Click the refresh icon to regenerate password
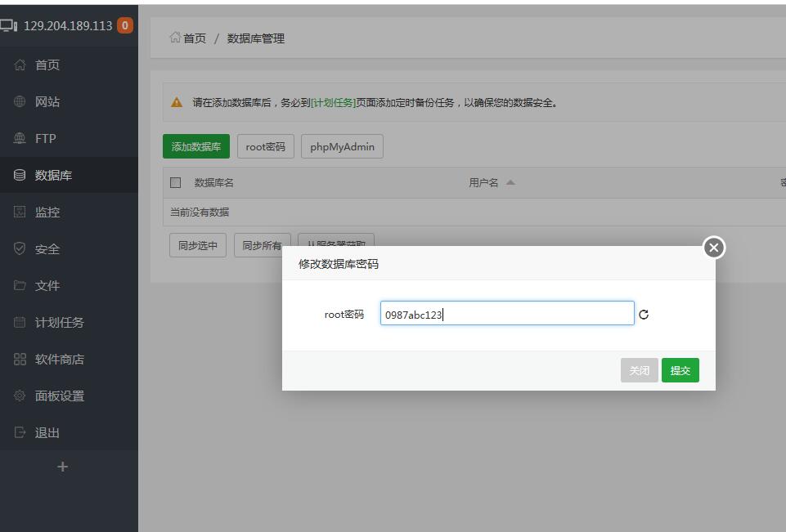Viewport: 786px width, 532px height. 644,315
